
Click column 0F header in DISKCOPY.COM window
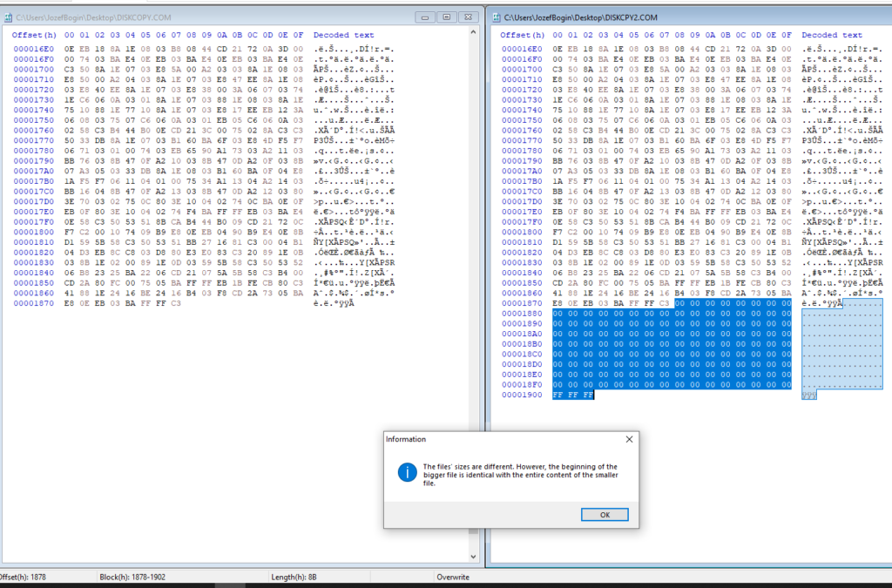click(298, 35)
